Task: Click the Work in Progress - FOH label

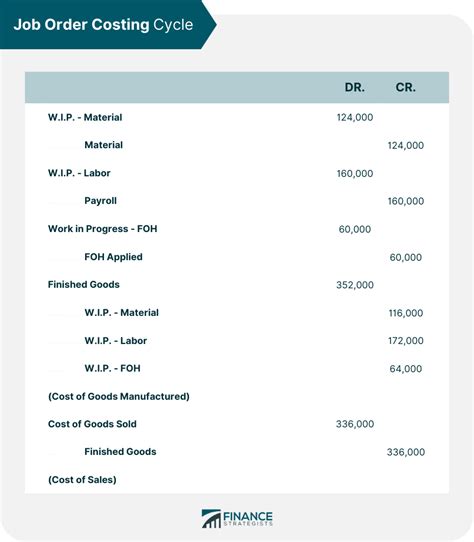Action: click(102, 229)
